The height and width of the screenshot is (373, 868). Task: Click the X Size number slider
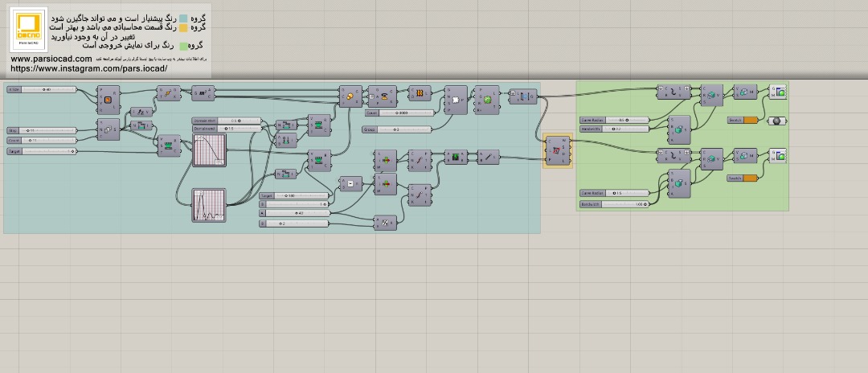point(42,90)
